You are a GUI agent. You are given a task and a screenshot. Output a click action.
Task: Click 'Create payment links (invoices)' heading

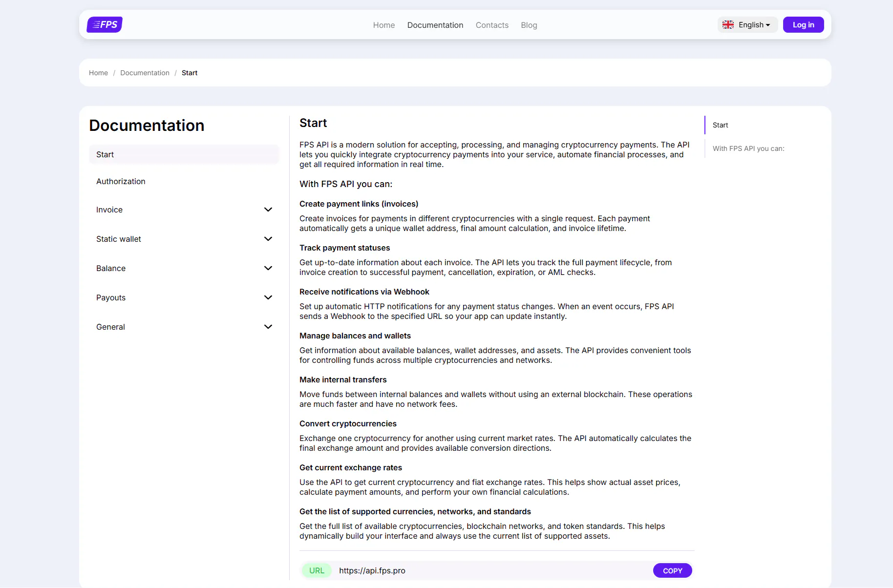[359, 204]
